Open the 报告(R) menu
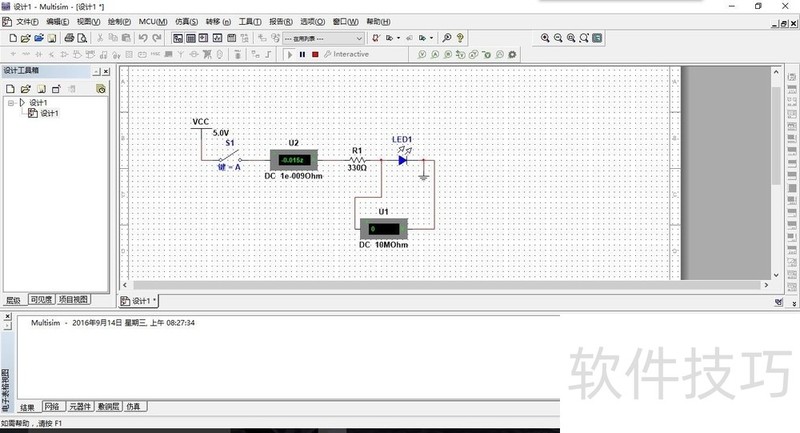This screenshot has height=433, width=800. (281, 21)
